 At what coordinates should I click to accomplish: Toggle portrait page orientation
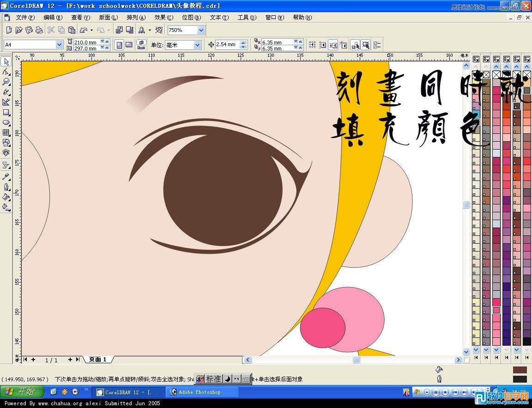tap(119, 45)
